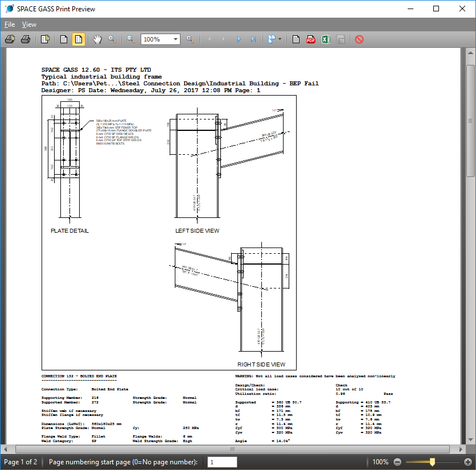Open the File menu
Viewport: 476px width, 470px height.
10,24
